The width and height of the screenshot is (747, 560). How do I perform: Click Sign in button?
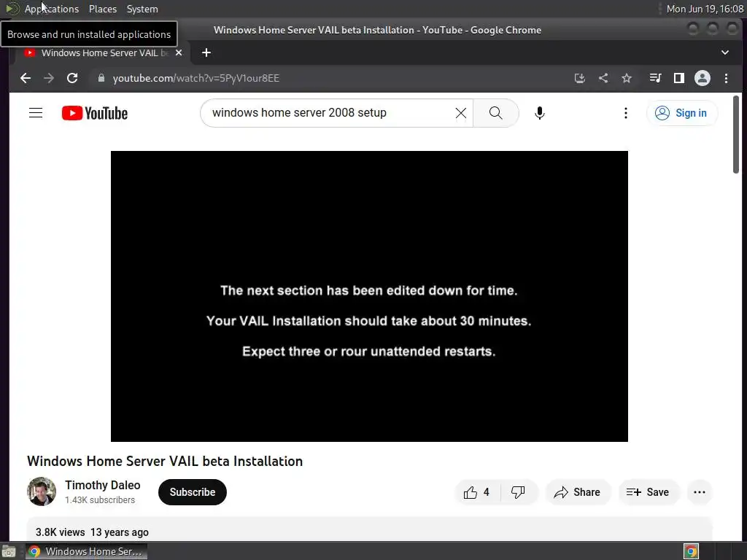click(682, 113)
